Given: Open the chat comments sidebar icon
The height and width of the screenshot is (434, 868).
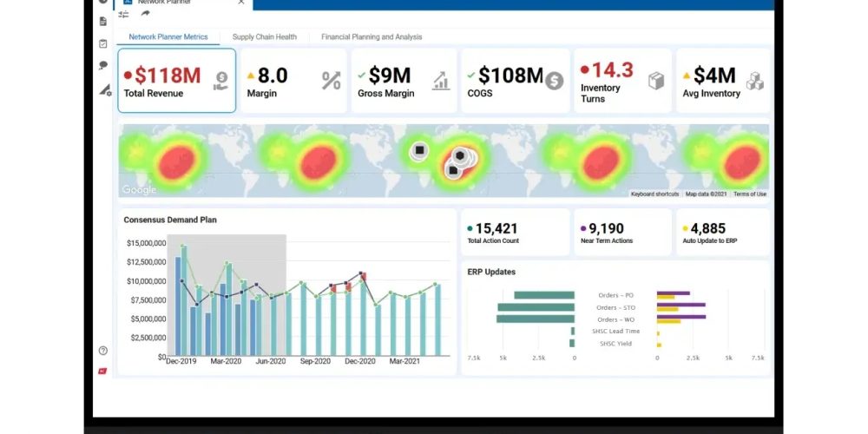Looking at the screenshot, I should coord(103,66).
